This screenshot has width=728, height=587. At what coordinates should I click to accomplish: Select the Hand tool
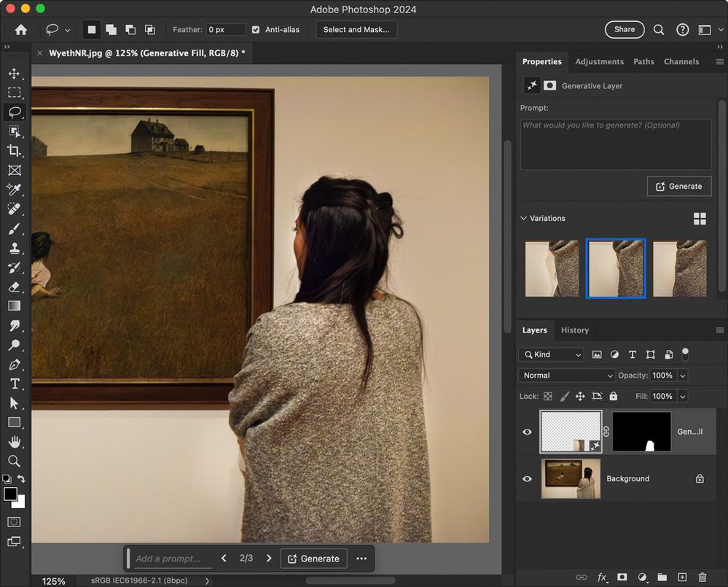[14, 442]
